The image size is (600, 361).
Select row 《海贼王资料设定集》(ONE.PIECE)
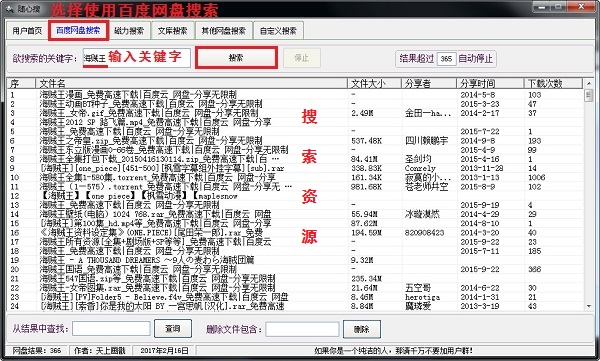point(295,232)
